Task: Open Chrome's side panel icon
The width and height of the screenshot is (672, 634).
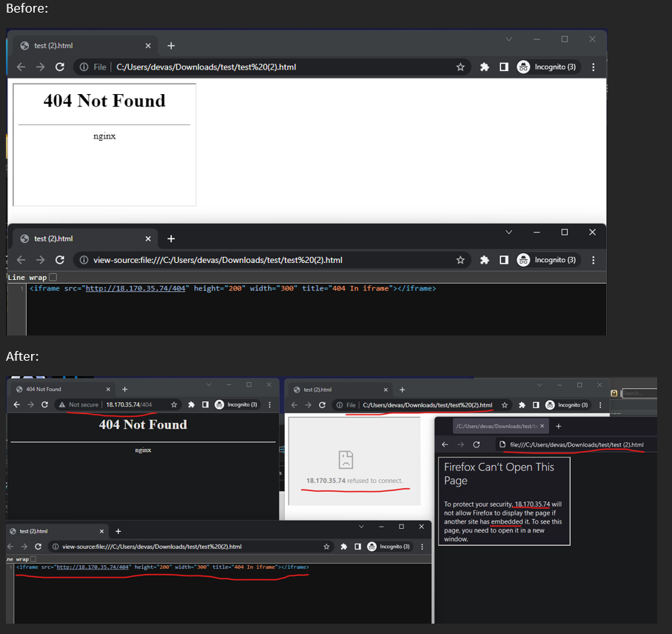Action: click(x=504, y=67)
